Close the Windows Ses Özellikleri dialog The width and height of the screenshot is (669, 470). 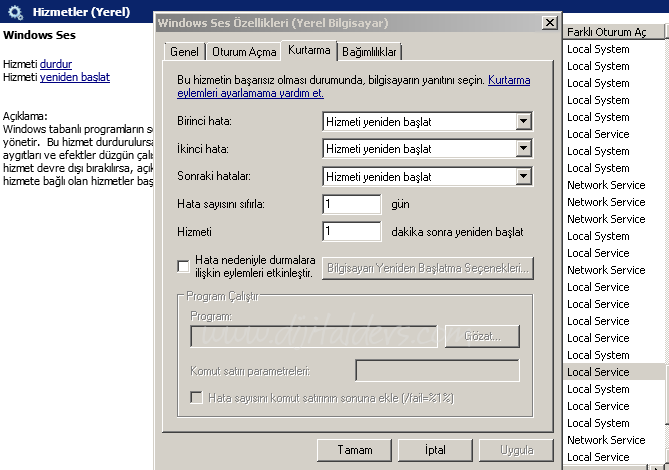(549, 23)
